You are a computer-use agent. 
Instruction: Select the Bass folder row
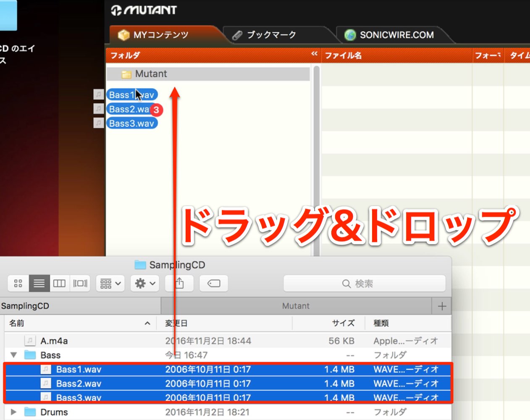[x=228, y=355]
